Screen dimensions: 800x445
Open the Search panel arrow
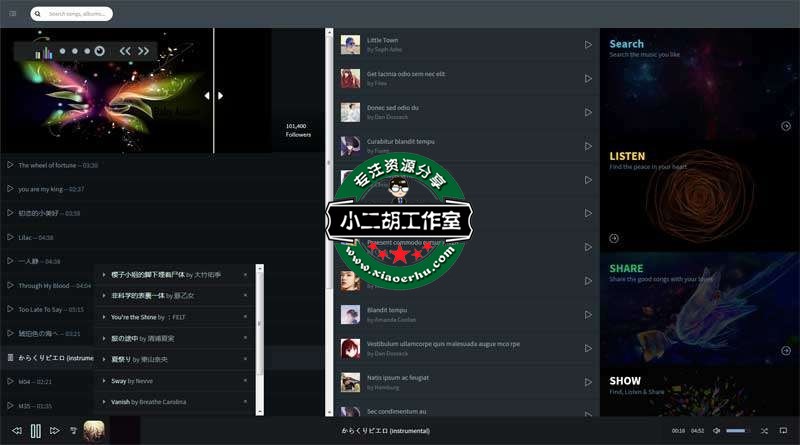coord(786,126)
